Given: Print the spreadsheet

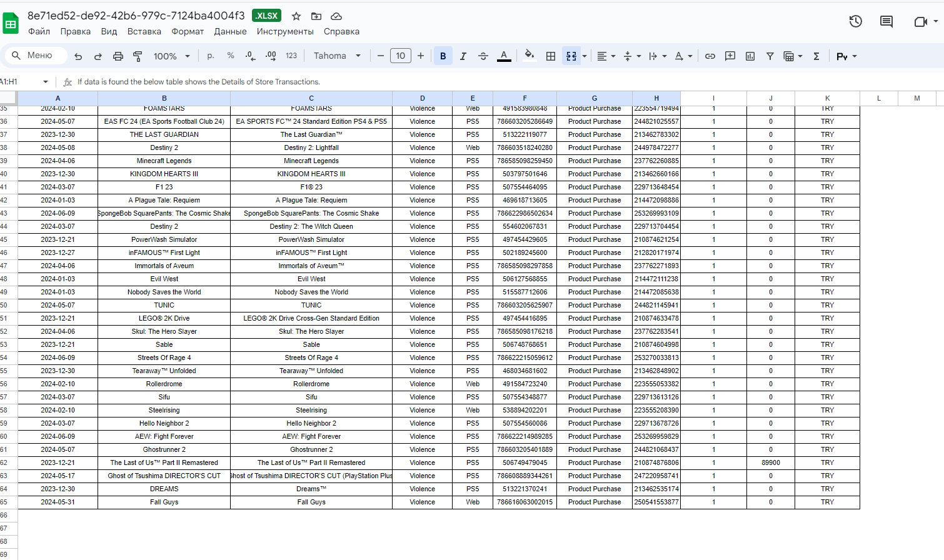Looking at the screenshot, I should tap(118, 56).
